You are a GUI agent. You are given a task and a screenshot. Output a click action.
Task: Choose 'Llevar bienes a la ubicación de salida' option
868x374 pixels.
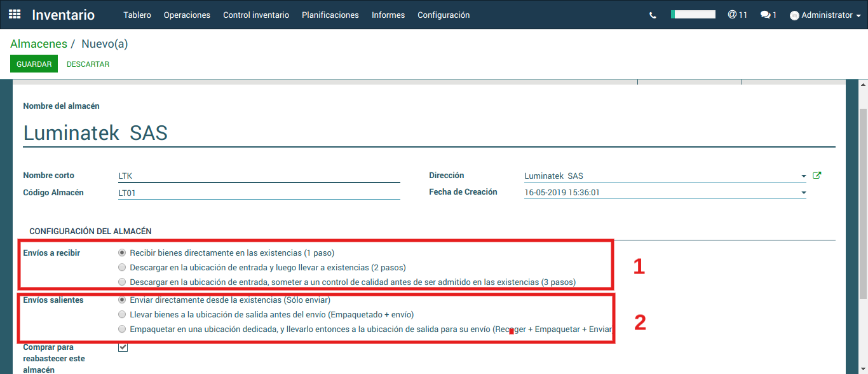pyautogui.click(x=122, y=314)
